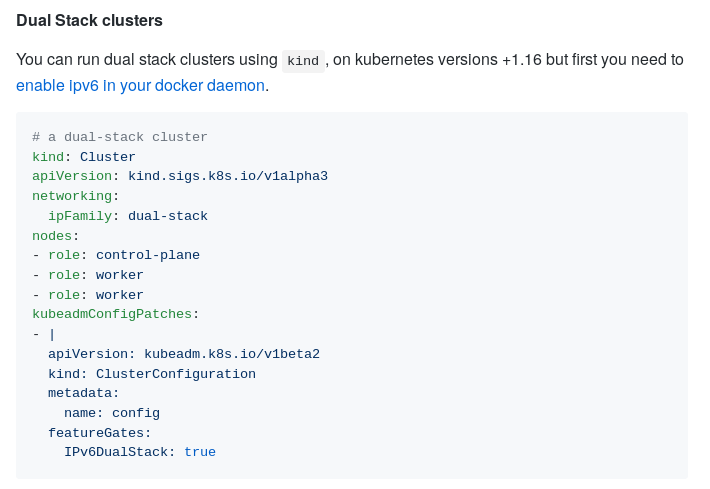
Task: Click the kind.sigs.k8s.io/v1alpha3 apiVersion value
Action: [228, 176]
